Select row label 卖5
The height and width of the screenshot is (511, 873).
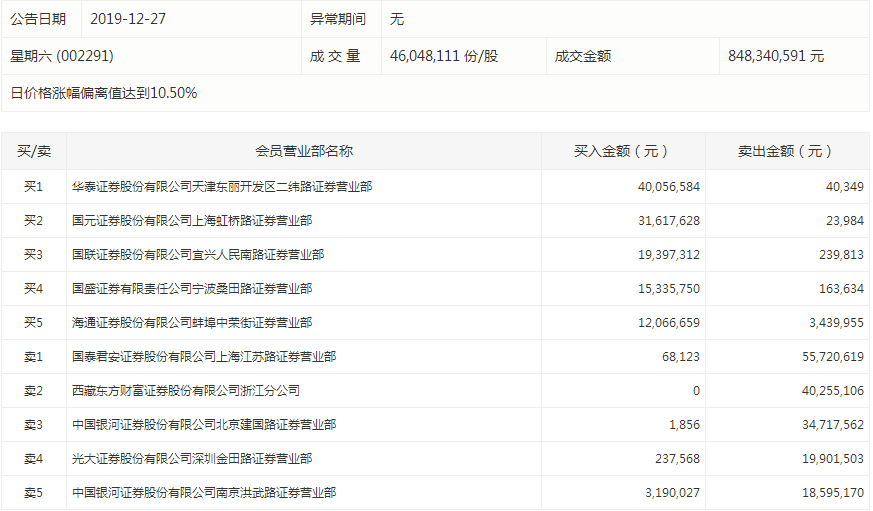pyautogui.click(x=33, y=492)
